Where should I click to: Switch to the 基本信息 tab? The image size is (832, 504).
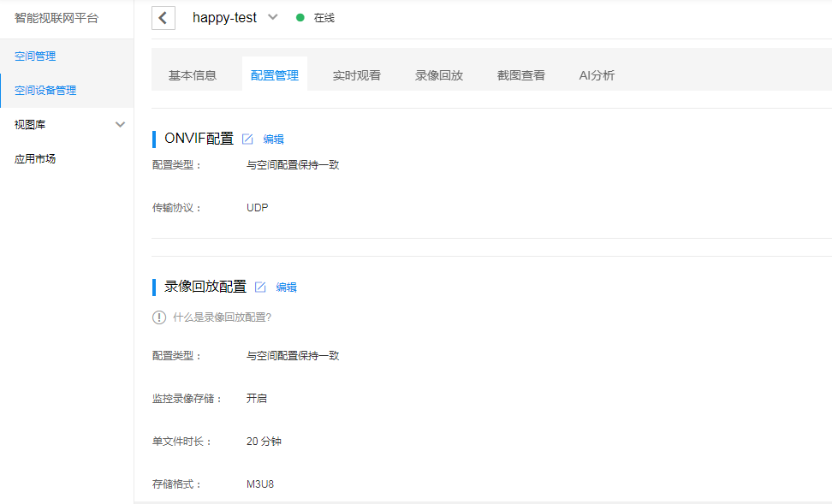(192, 75)
